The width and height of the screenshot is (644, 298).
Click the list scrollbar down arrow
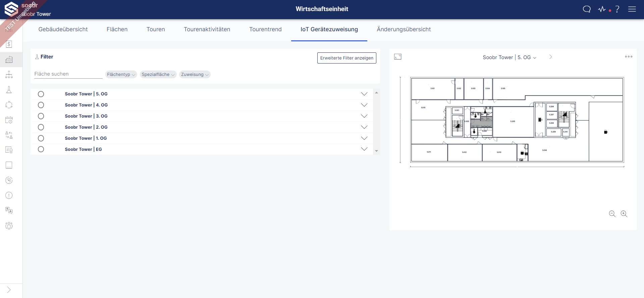tap(376, 151)
